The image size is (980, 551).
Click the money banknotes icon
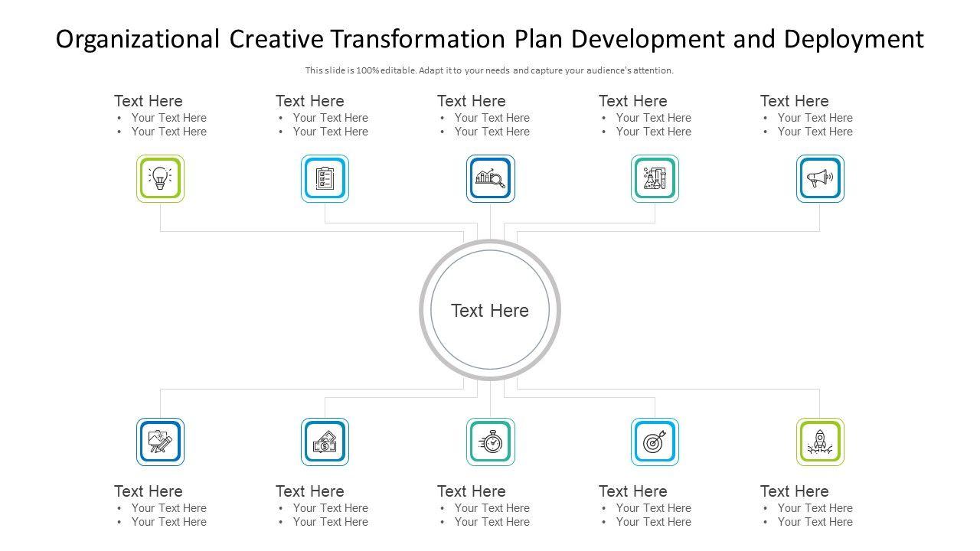[325, 442]
